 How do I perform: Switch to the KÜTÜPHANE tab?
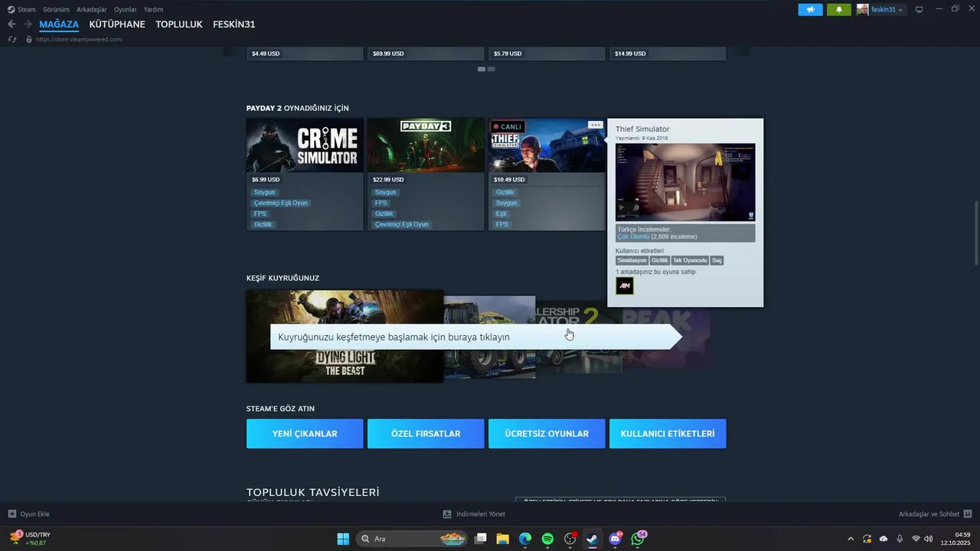tap(117, 24)
